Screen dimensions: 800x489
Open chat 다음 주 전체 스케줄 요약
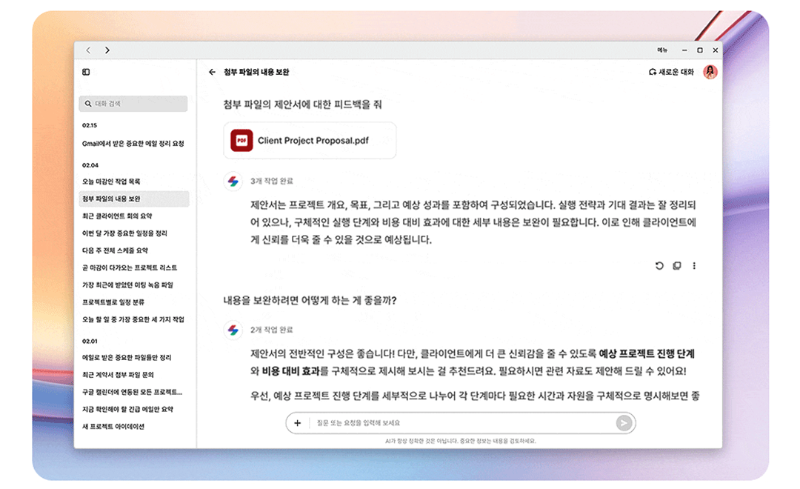[x=115, y=251]
